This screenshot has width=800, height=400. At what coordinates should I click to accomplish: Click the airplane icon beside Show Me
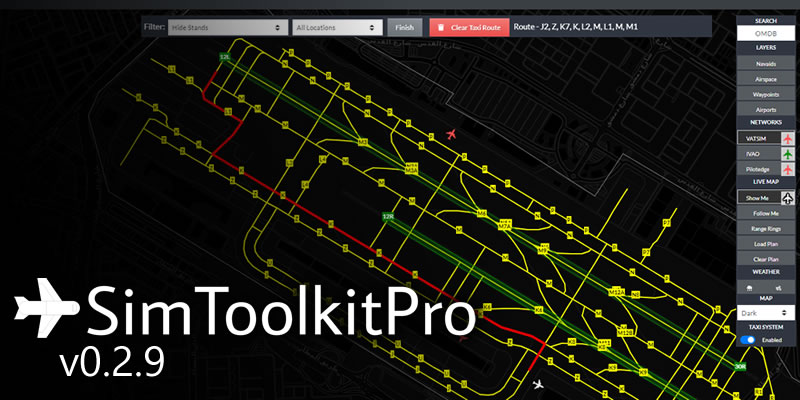(788, 198)
